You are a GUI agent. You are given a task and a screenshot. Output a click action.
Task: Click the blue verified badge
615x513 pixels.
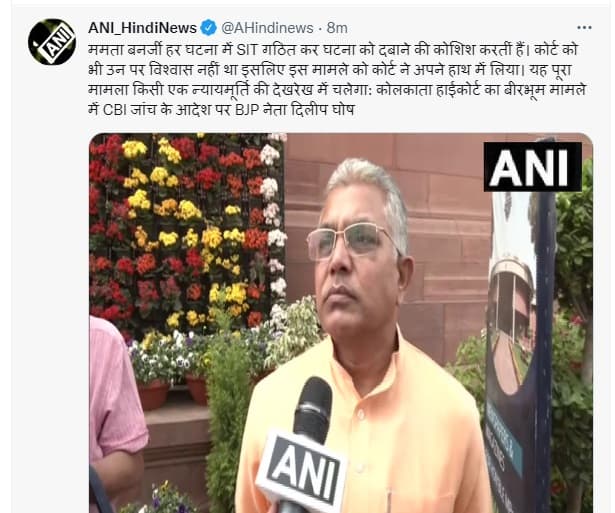(208, 28)
